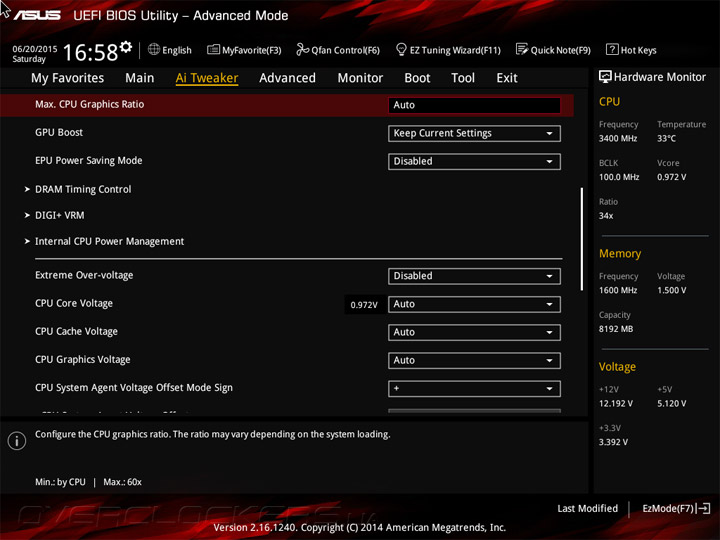Click the 33°C temperature value

(666, 138)
